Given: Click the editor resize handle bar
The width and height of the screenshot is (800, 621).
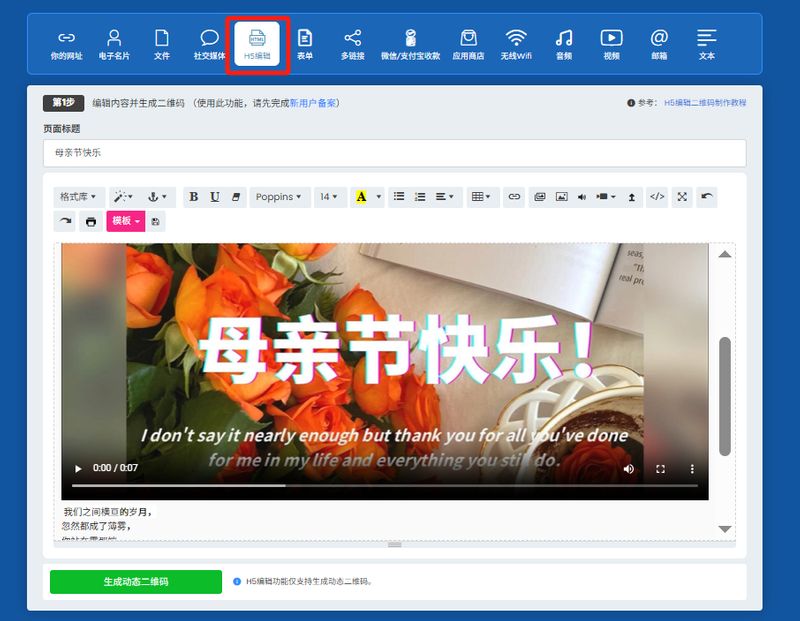Looking at the screenshot, I should (394, 544).
